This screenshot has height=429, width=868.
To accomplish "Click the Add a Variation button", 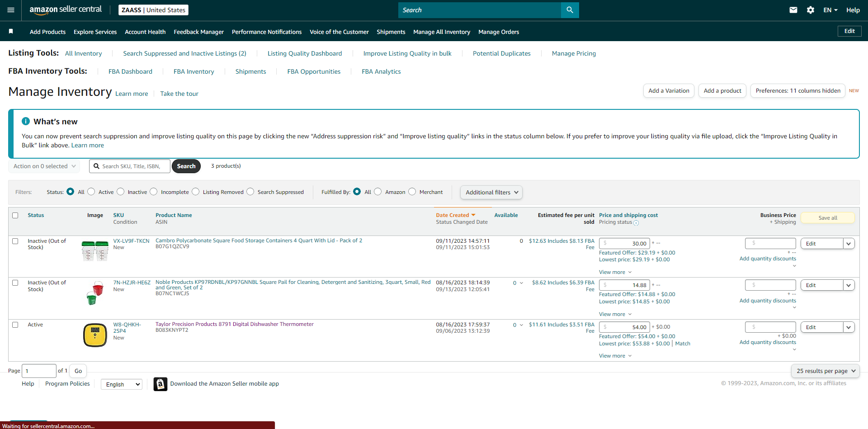I will pyautogui.click(x=669, y=91).
